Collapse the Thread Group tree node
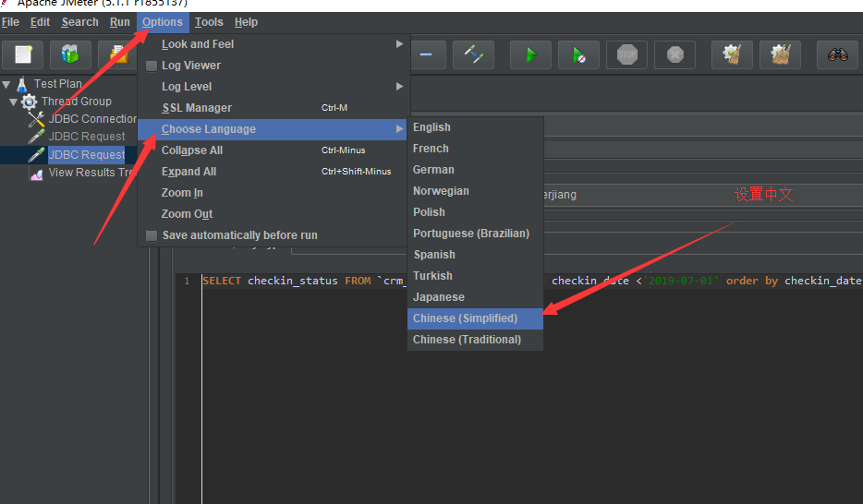 pyautogui.click(x=13, y=102)
